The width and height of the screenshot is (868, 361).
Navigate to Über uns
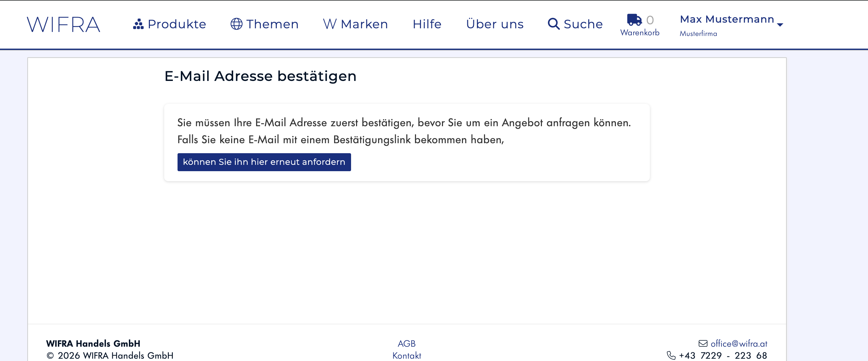tap(495, 24)
